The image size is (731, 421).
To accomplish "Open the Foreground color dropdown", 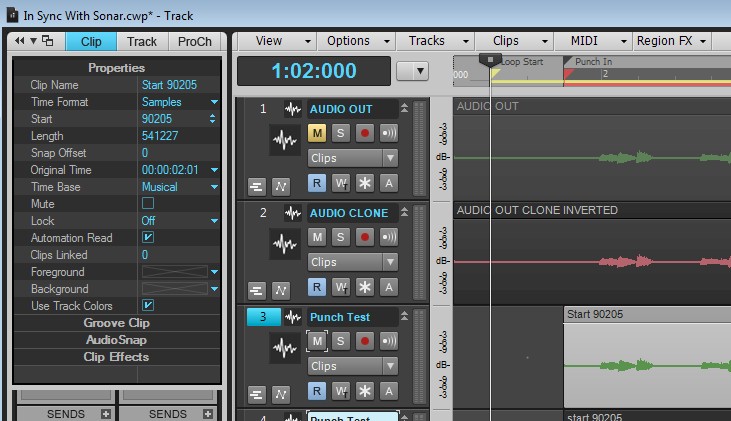I will pyautogui.click(x=214, y=272).
